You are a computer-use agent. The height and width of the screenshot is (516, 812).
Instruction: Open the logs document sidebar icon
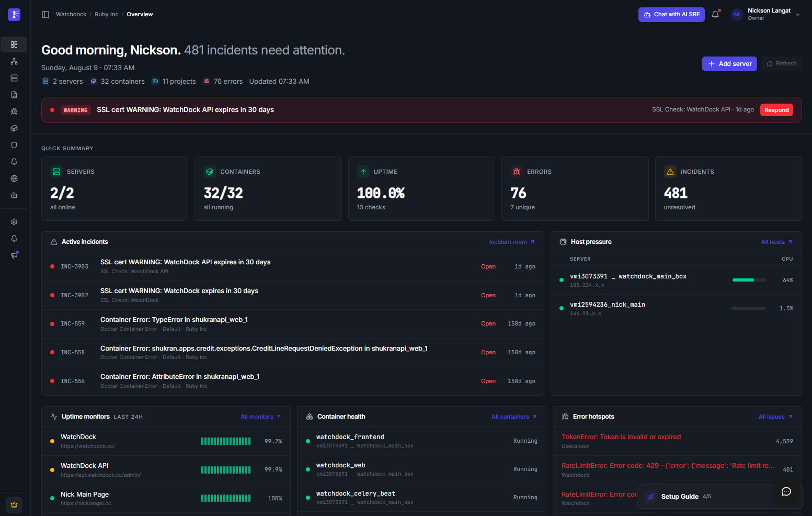[x=14, y=95]
